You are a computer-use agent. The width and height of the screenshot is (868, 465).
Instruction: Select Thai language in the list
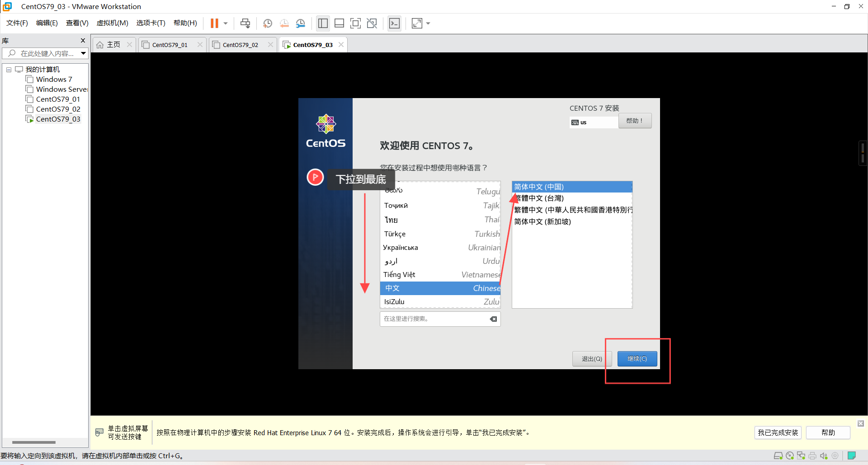(x=440, y=220)
